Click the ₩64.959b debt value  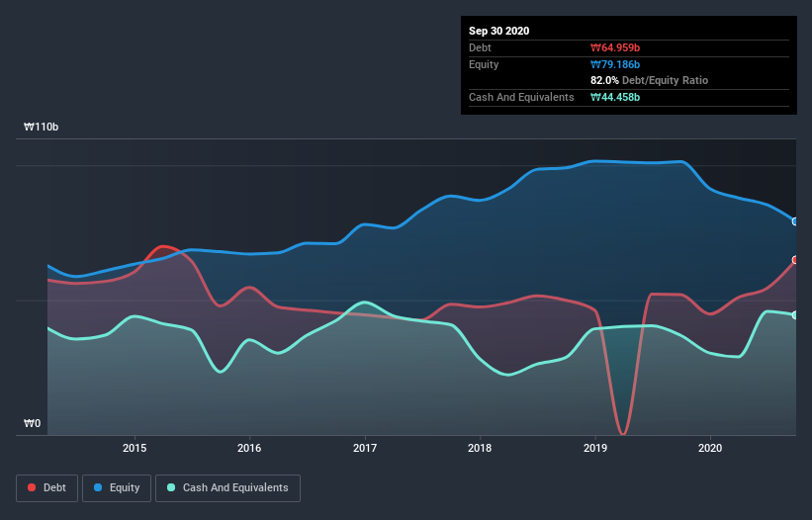(x=615, y=47)
